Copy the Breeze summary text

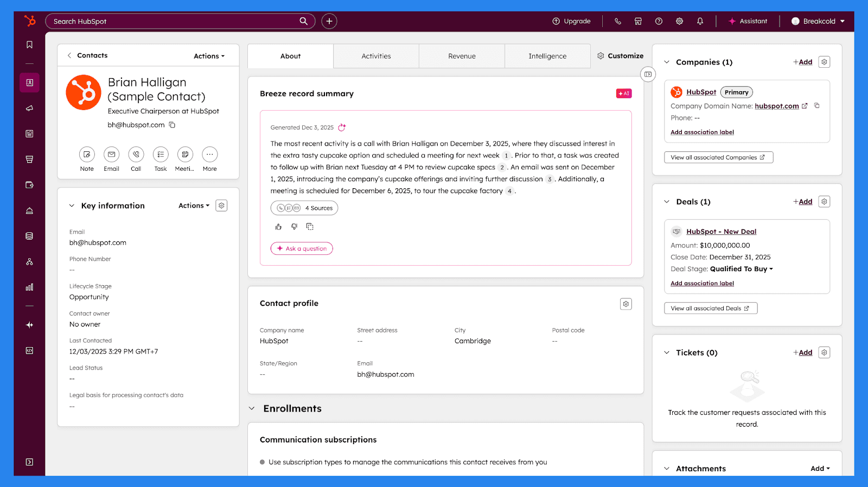pos(310,227)
